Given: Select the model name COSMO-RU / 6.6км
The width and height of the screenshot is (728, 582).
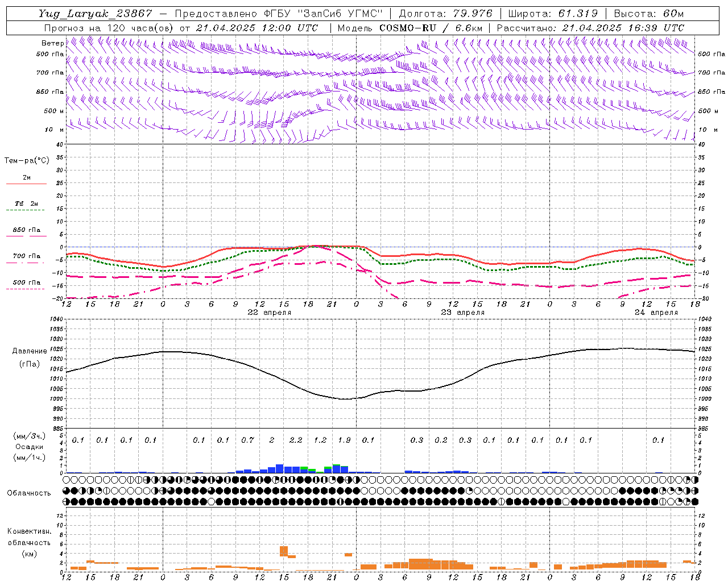Looking at the screenshot, I should tap(431, 28).
